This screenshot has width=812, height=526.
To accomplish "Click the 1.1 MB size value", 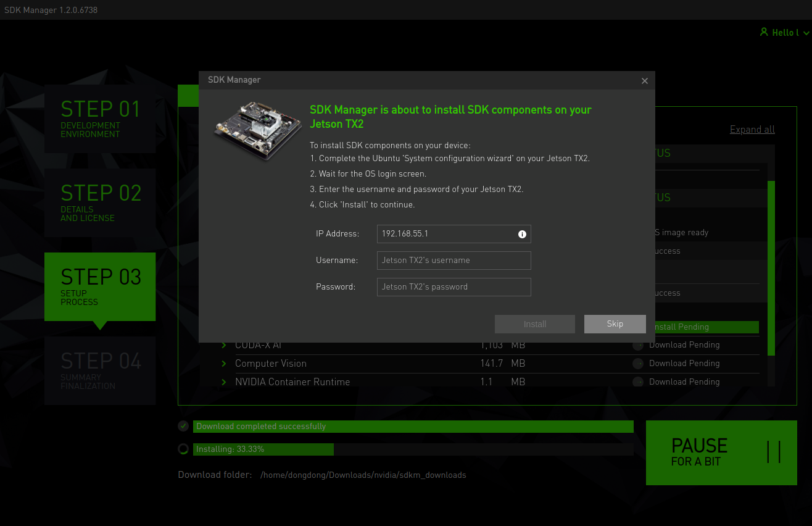I will pyautogui.click(x=503, y=382).
